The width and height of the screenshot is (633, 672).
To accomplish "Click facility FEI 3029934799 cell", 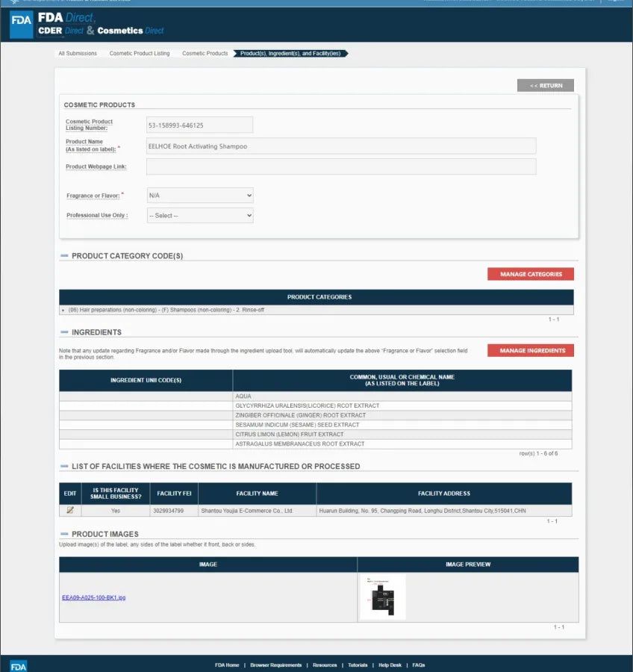I will tap(174, 511).
